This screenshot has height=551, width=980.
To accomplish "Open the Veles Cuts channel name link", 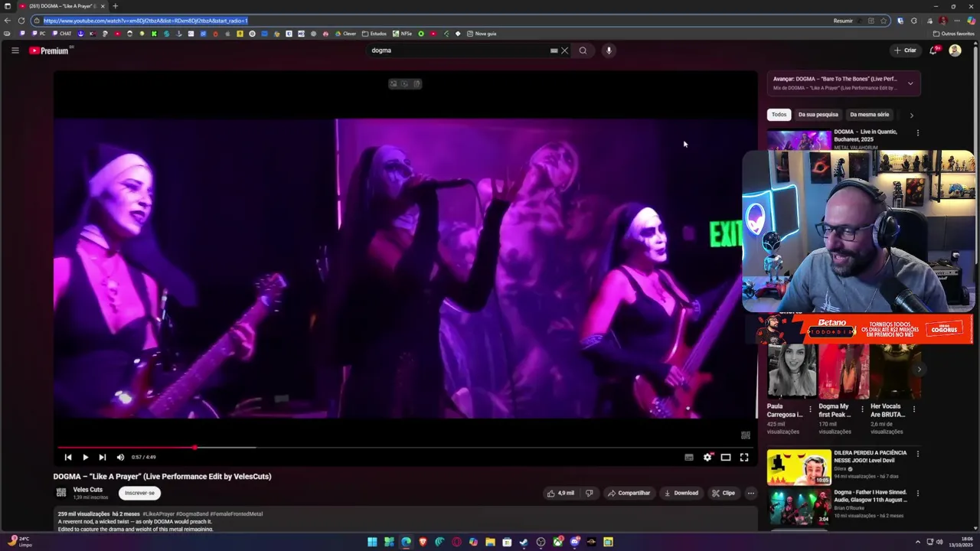I will (87, 490).
